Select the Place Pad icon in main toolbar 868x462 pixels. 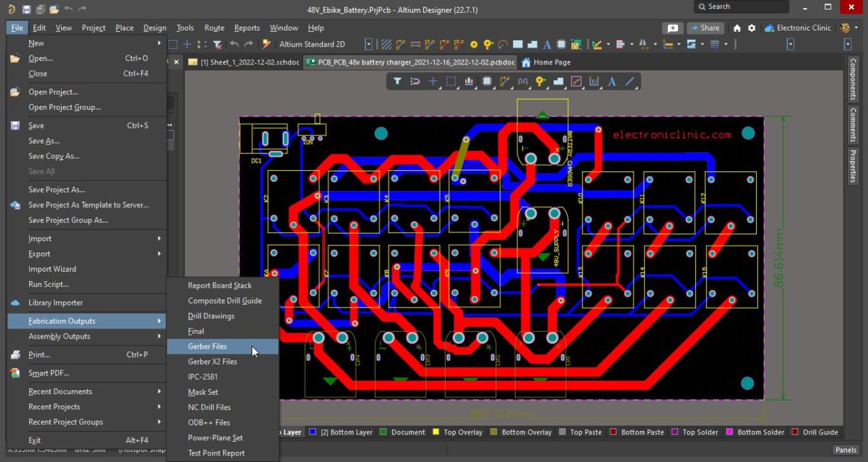pyautogui.click(x=474, y=44)
